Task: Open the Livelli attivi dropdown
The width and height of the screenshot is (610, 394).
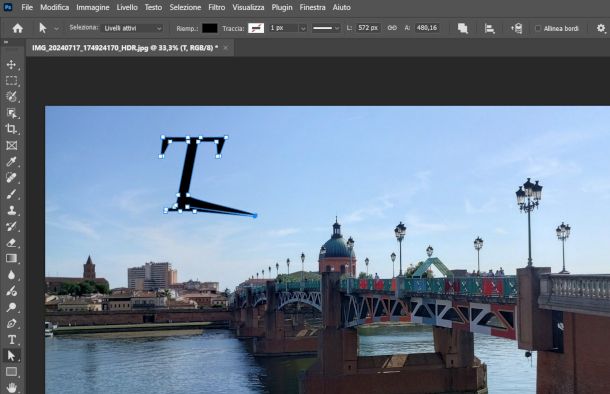Action: pos(132,28)
